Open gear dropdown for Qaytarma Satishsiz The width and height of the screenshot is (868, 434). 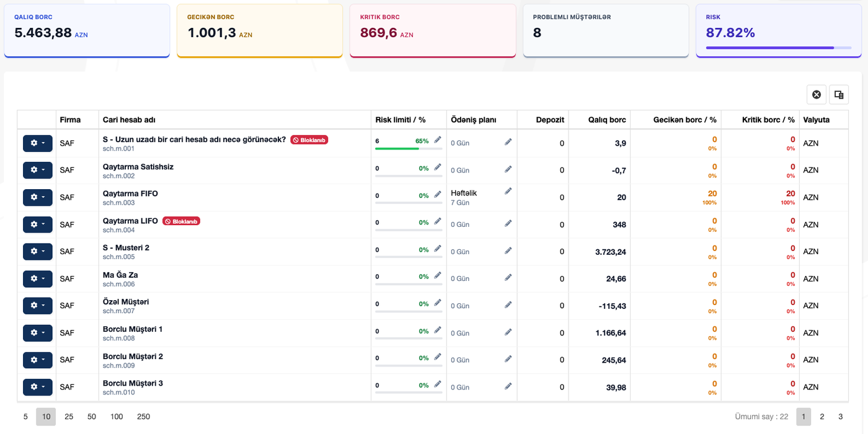38,170
